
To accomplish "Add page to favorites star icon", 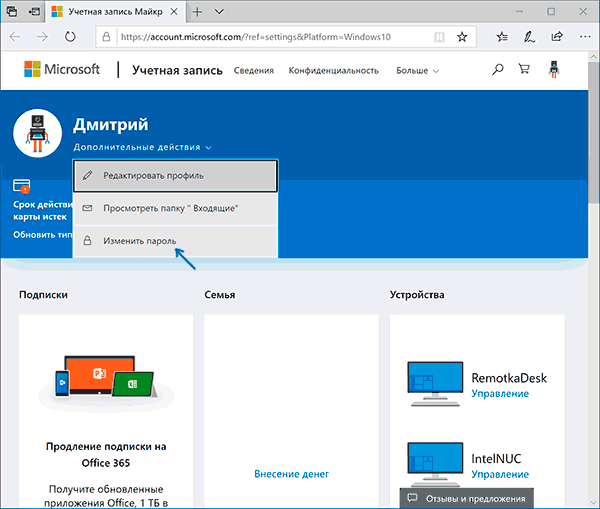I will point(462,37).
